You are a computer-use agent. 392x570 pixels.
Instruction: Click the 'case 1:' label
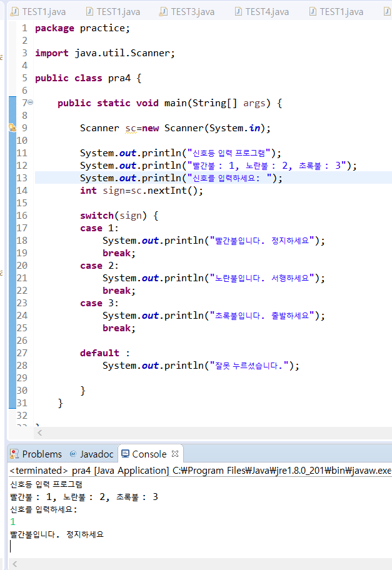99,228
